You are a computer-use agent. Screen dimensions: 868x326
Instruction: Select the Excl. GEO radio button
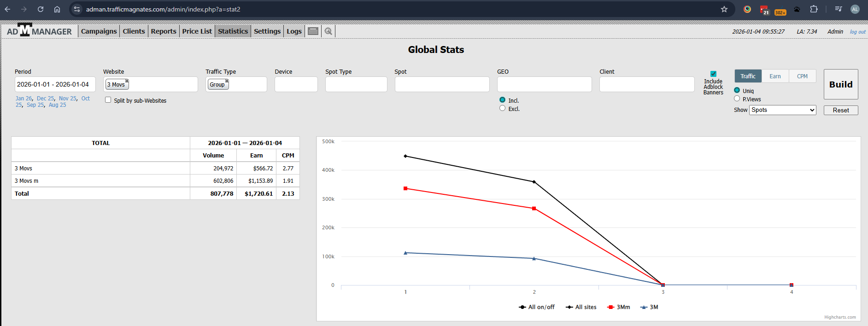tap(503, 108)
